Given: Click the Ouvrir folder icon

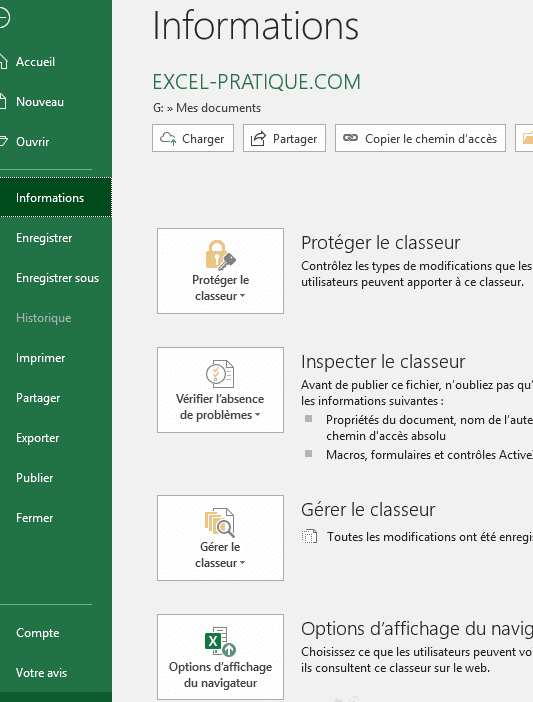Looking at the screenshot, I should [4, 141].
